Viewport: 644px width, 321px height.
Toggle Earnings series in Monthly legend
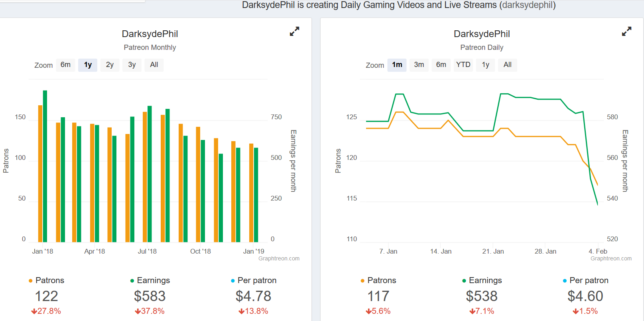[x=150, y=280]
